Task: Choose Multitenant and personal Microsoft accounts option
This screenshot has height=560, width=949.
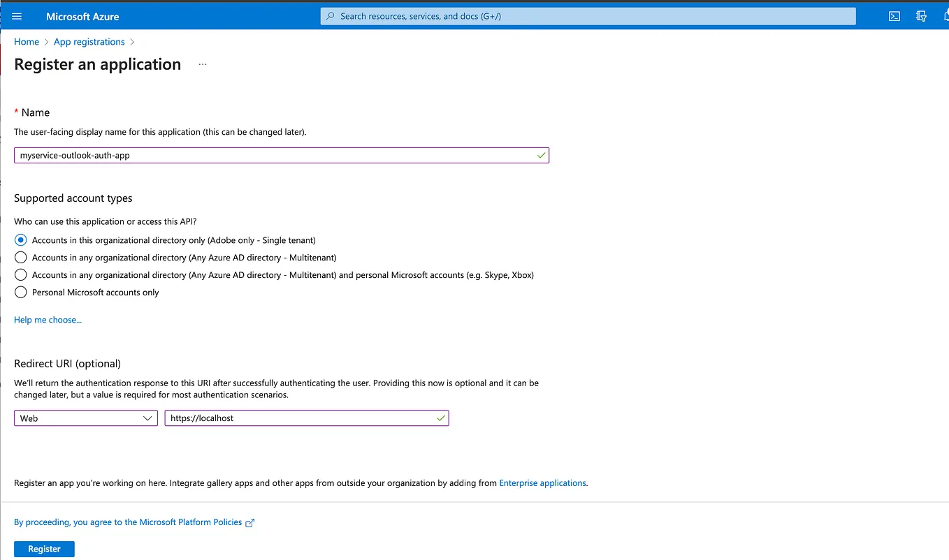Action: pyautogui.click(x=20, y=275)
